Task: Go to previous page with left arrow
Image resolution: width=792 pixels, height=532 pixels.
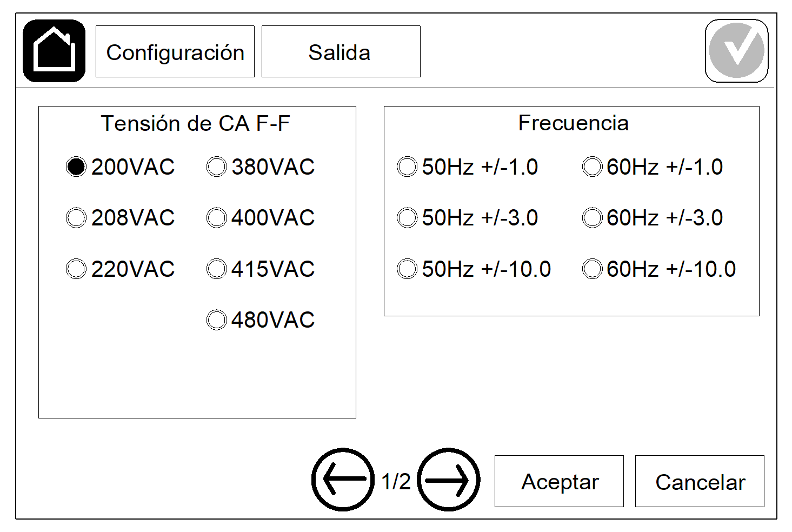Action: click(x=343, y=480)
